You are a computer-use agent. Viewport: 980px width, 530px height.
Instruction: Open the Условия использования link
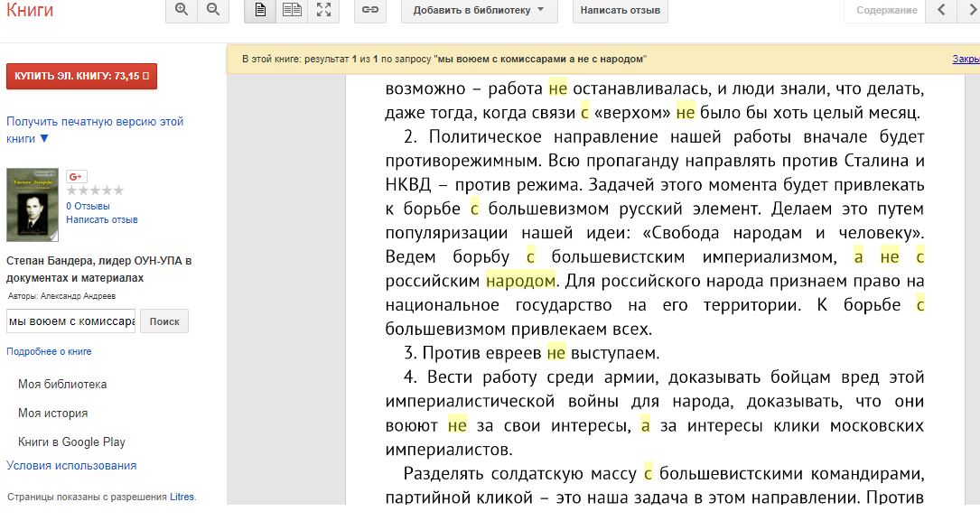click(71, 466)
